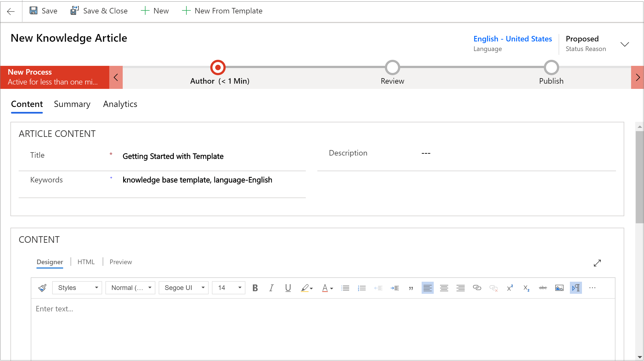
Task: Click the Blockquote icon
Action: tap(410, 288)
